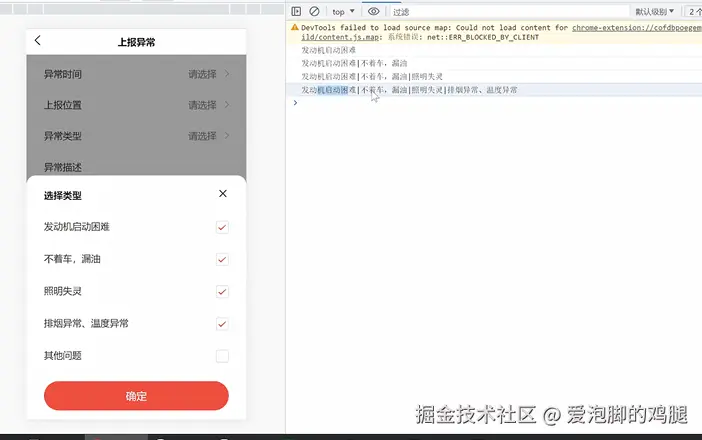Confirm selection with 确定 button
This screenshot has width=702, height=440.
tap(136, 396)
